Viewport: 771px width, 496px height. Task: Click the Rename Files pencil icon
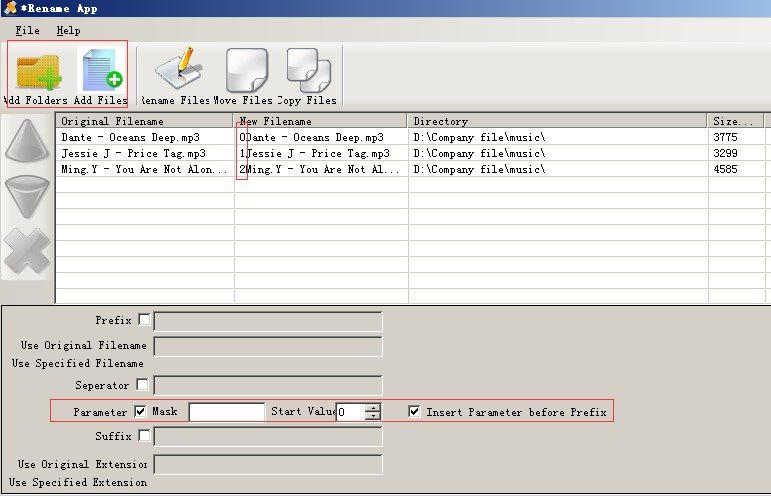coord(178,68)
